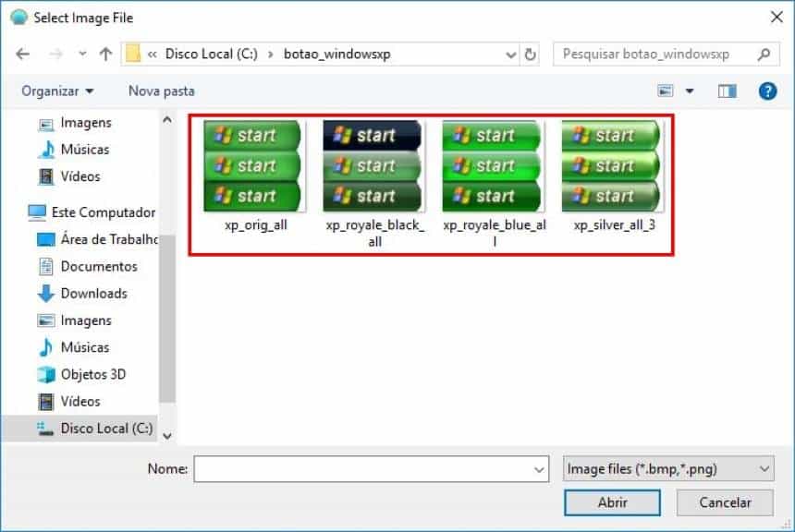Open Documentos in the navigation pane
The width and height of the screenshot is (795, 532).
pyautogui.click(x=99, y=267)
